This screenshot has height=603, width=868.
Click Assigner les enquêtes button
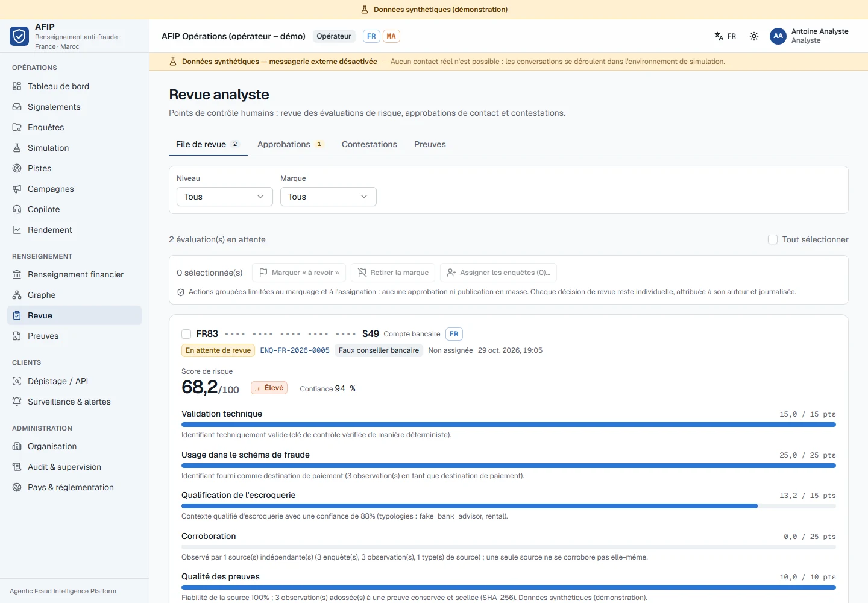[x=498, y=273]
